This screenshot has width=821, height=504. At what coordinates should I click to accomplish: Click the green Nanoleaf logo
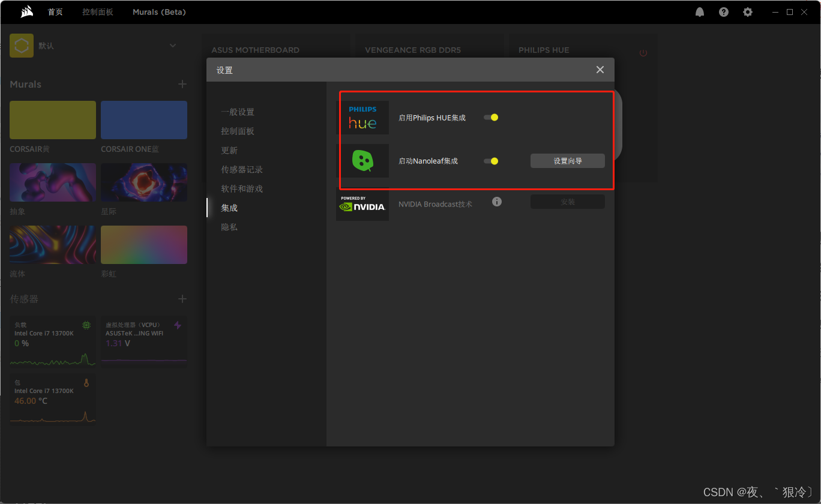362,161
